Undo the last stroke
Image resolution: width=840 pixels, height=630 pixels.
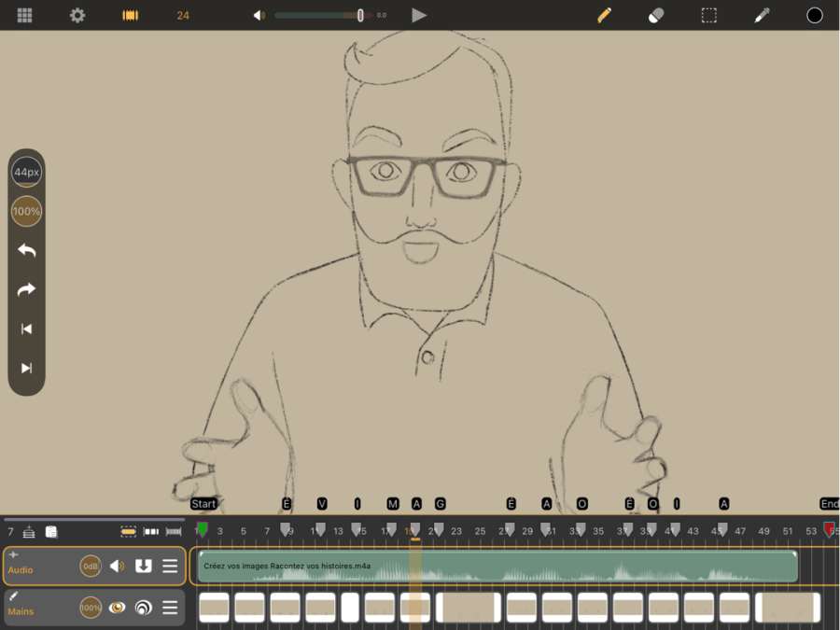point(26,250)
